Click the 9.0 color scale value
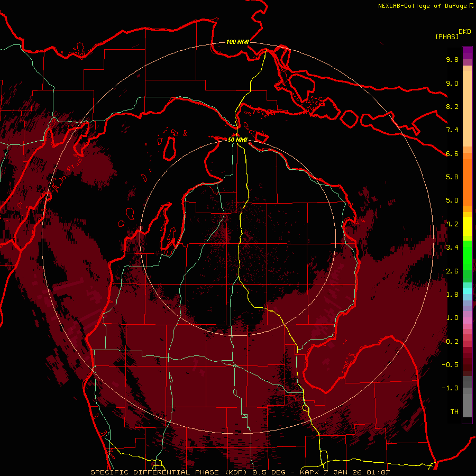Viewport: 476px width, 476px height. point(452,83)
